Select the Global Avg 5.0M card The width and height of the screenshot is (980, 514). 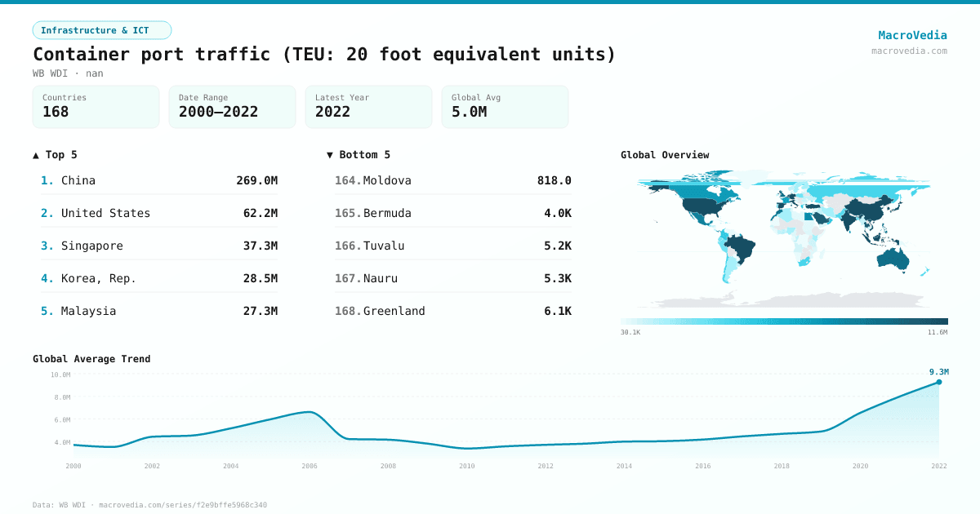[x=505, y=107]
